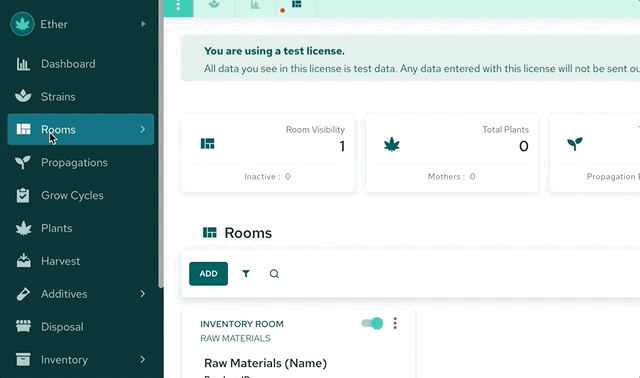Select Rooms in the sidebar
This screenshot has width=640, height=378.
(x=80, y=129)
